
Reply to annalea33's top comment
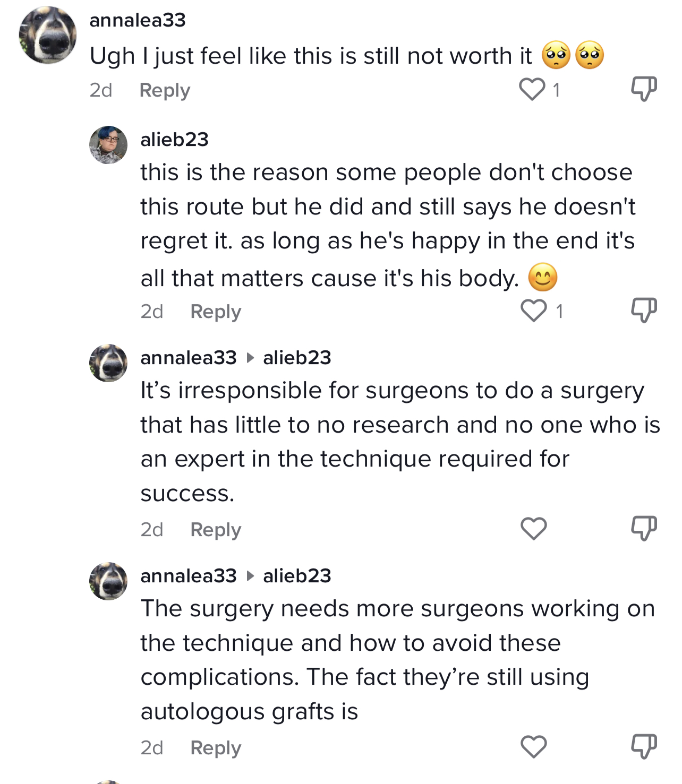click(165, 90)
